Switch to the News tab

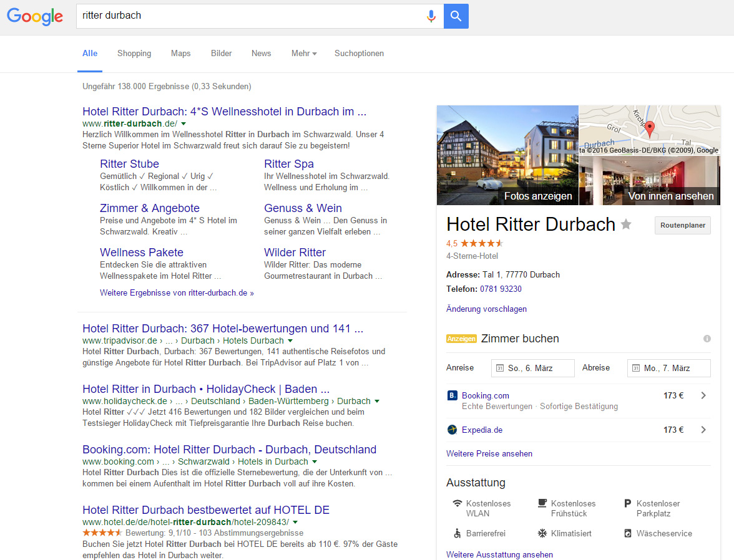[261, 54]
